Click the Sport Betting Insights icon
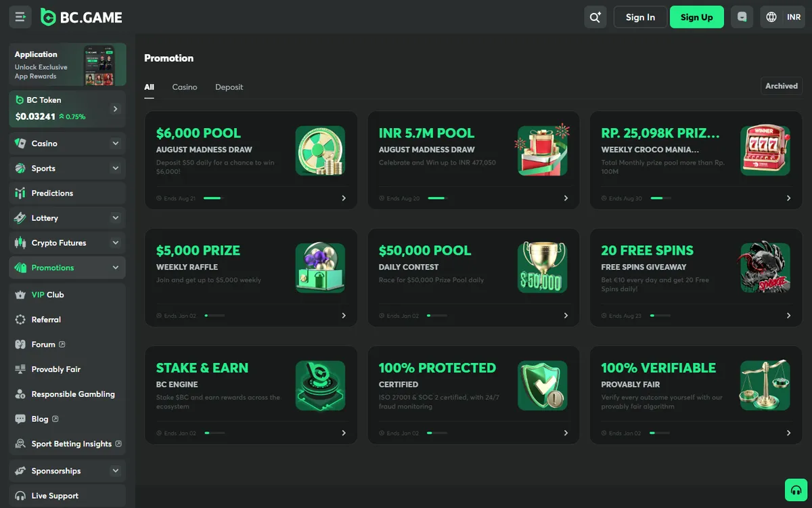Image resolution: width=812 pixels, height=508 pixels. pyautogui.click(x=20, y=444)
